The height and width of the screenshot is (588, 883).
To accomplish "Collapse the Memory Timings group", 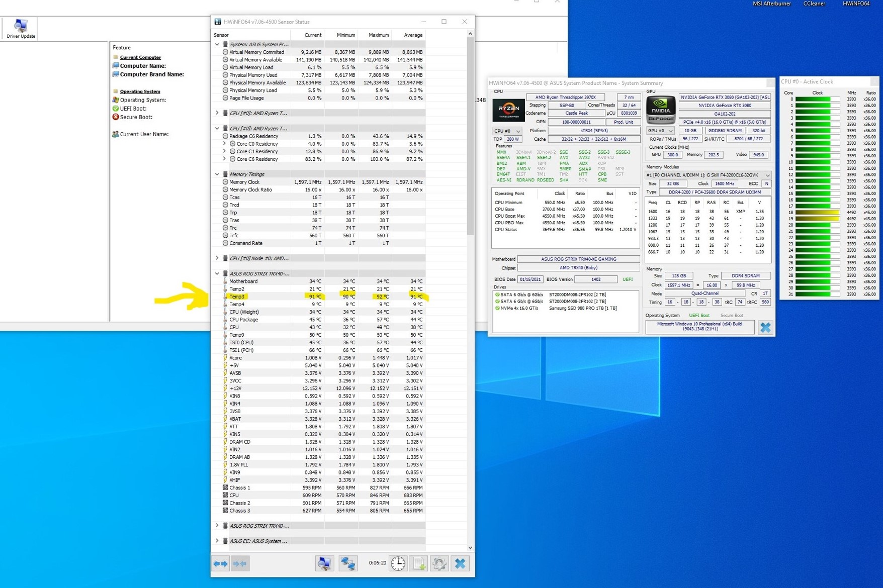I will pyautogui.click(x=217, y=174).
